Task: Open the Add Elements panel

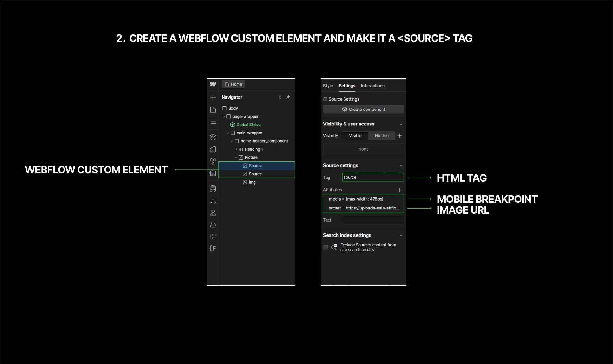Action: pyautogui.click(x=213, y=98)
